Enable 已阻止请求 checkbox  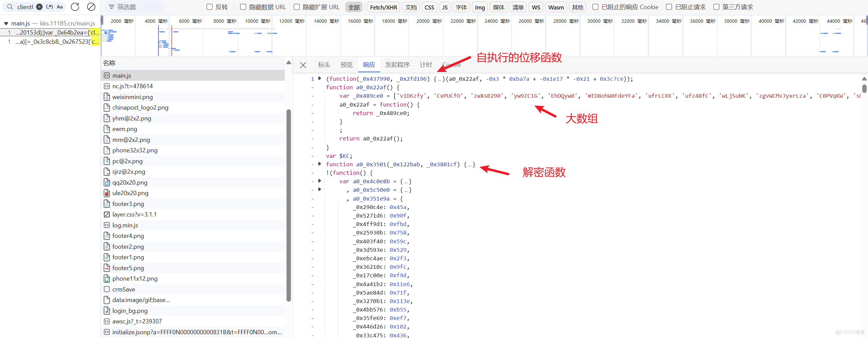coord(669,7)
